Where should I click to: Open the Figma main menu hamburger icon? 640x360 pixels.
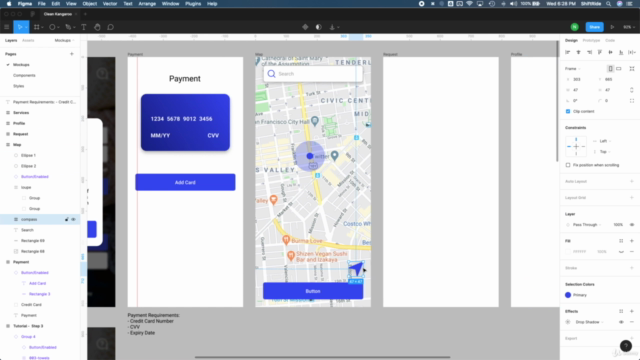(x=7, y=27)
